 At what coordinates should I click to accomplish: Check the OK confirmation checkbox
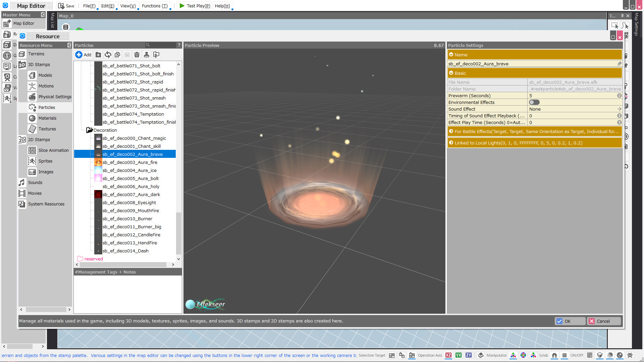559,321
